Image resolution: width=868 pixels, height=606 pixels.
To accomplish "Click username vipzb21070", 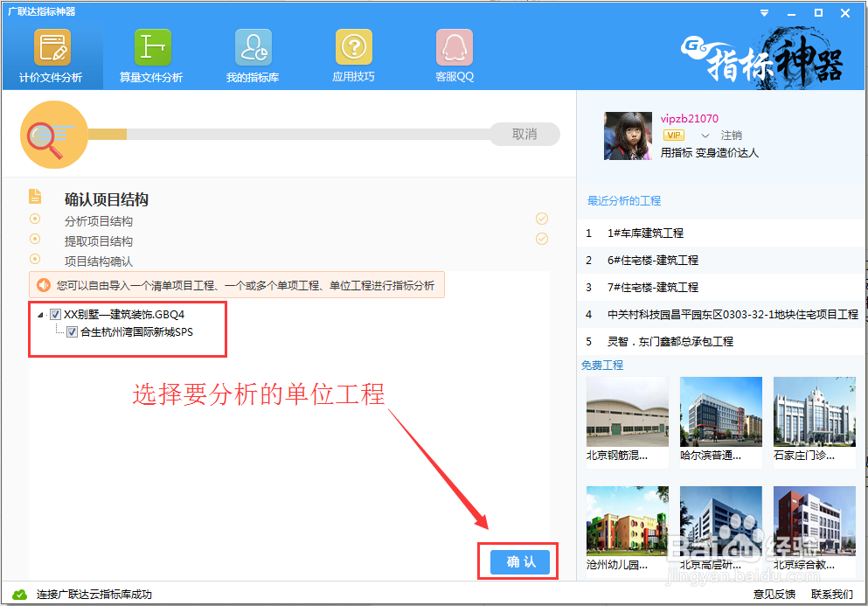I will pyautogui.click(x=689, y=119).
